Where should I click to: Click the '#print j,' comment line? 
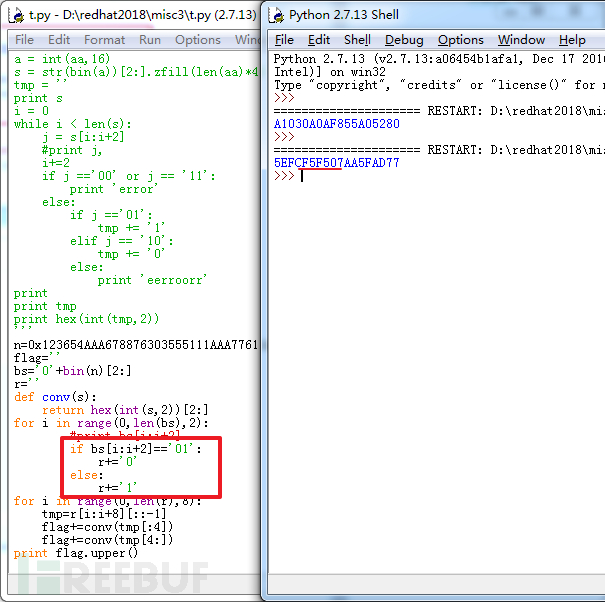72,150
